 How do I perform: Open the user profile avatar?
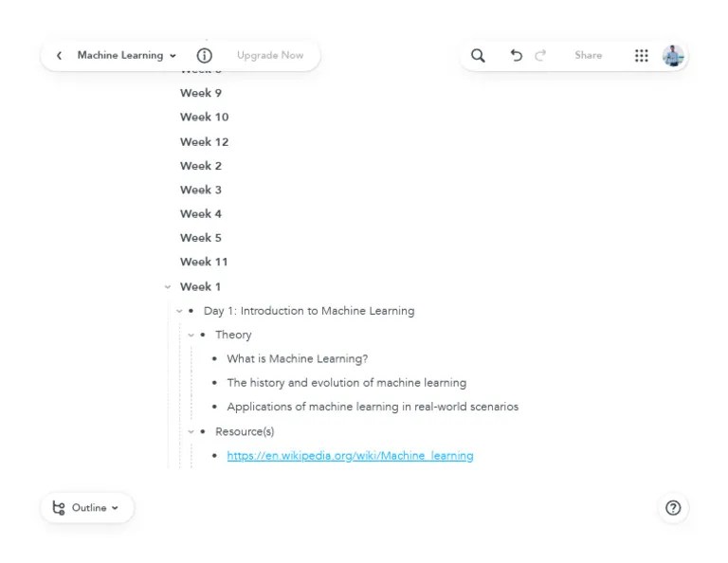[x=673, y=56]
